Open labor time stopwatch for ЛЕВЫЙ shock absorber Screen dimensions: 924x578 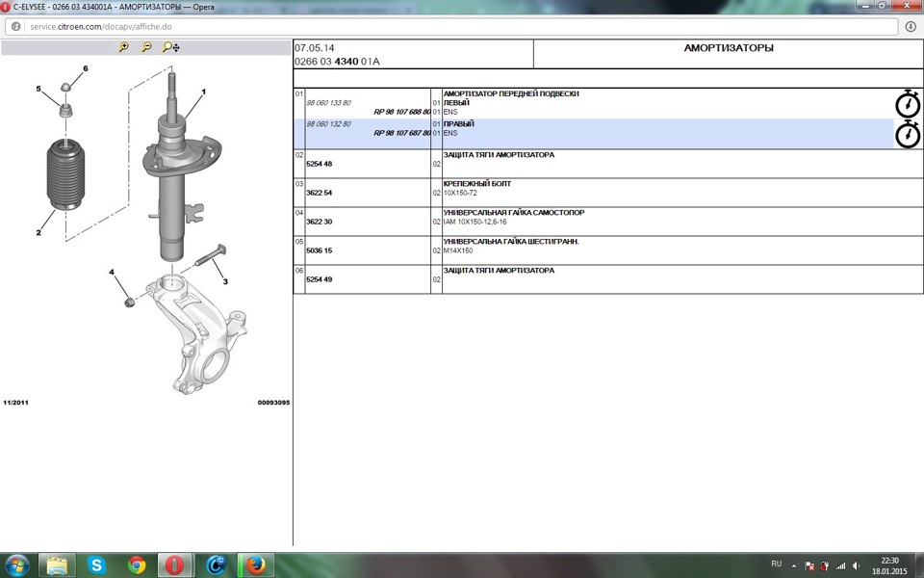908,104
